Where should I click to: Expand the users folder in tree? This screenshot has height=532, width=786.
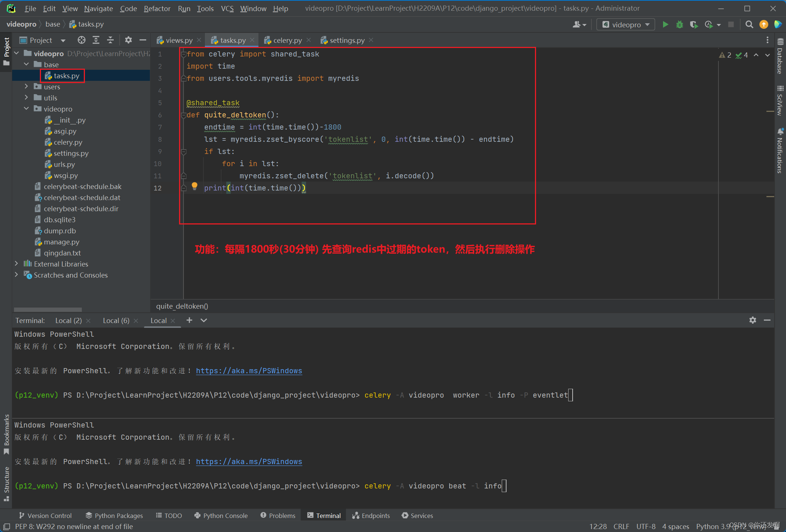pyautogui.click(x=26, y=87)
